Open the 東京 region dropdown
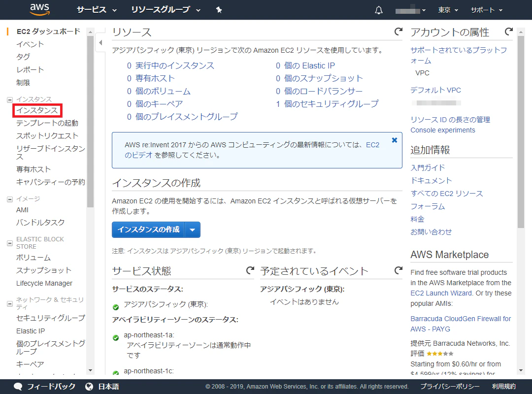Viewport: 532px width, 394px height. point(448,10)
